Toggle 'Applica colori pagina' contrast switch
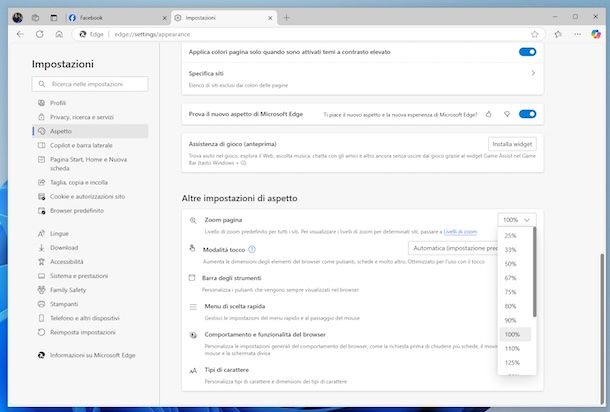 click(528, 52)
